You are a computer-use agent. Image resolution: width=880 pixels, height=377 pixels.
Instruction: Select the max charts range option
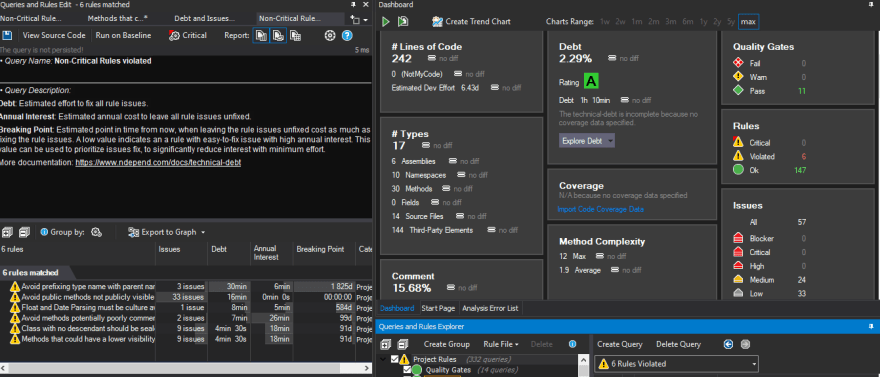pyautogui.click(x=748, y=21)
